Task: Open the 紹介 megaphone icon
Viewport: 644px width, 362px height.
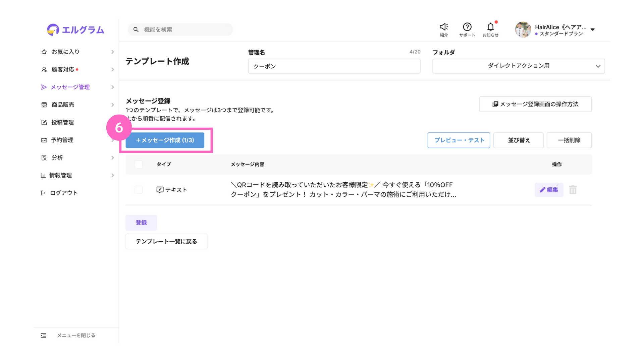Action: click(x=444, y=27)
